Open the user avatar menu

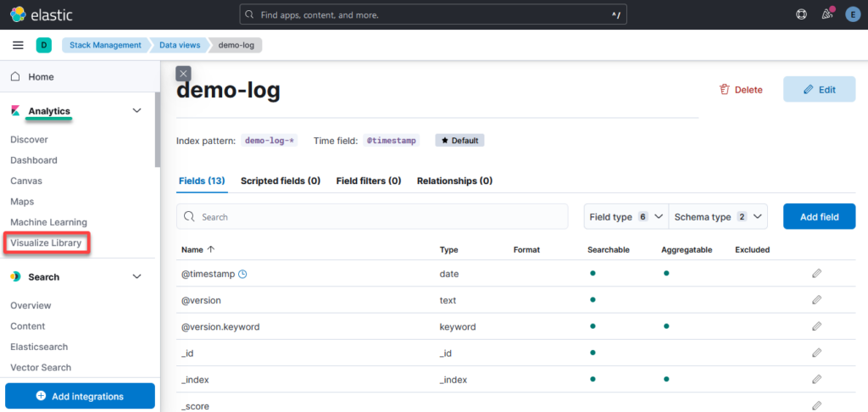853,14
